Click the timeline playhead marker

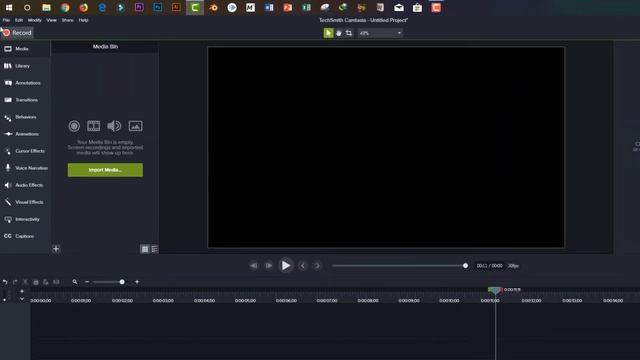[495, 290]
